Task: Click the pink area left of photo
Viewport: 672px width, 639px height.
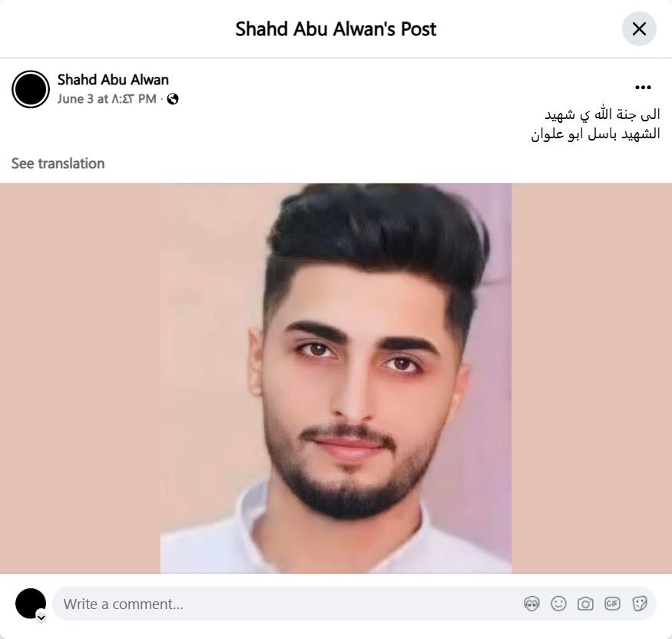Action: (x=80, y=379)
